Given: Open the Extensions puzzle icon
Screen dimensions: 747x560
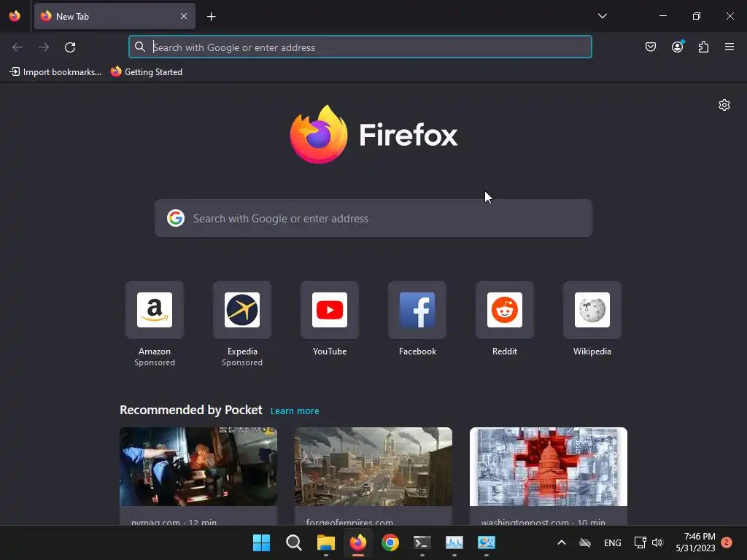Looking at the screenshot, I should coord(704,47).
